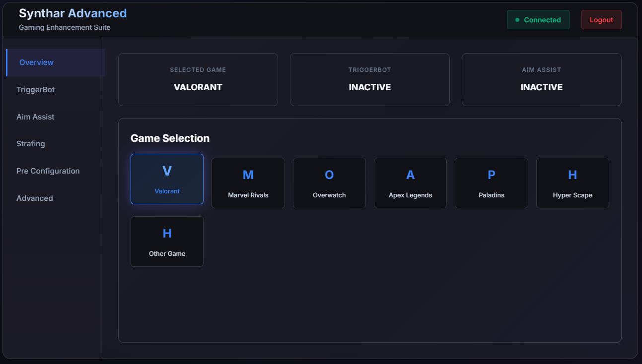Return to the Overview page
Viewport: 642px width, 364px height.
[x=36, y=62]
